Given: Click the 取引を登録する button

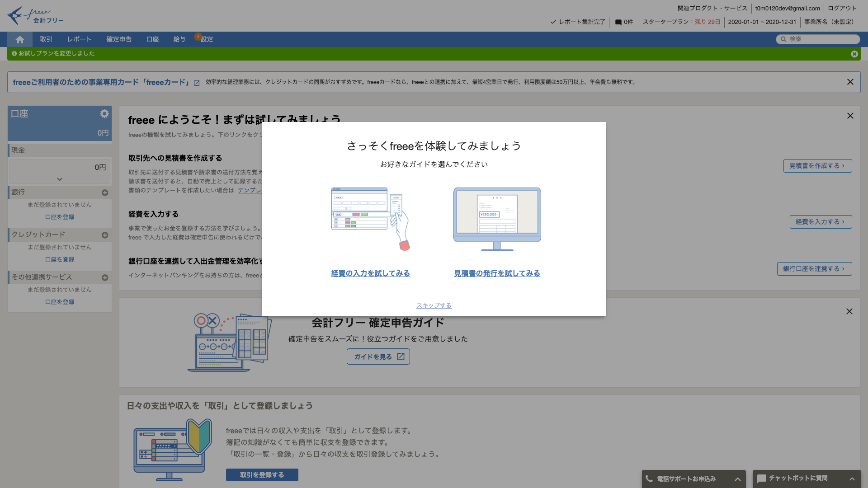Looking at the screenshot, I should coord(262,475).
